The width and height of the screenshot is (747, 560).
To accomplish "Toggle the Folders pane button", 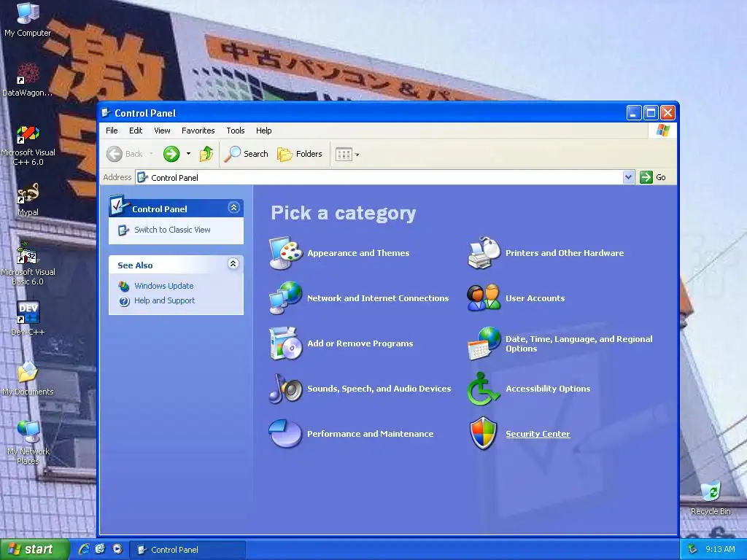I will click(x=300, y=154).
